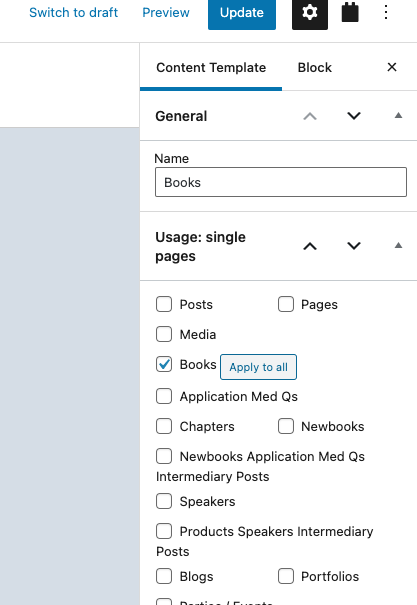417x605 pixels.
Task: Close the settings sidebar with X
Action: pos(392,67)
